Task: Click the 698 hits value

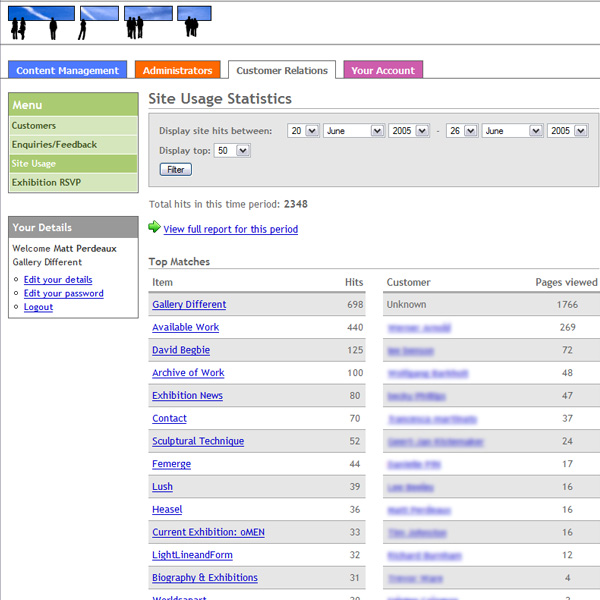Action: coord(355,305)
